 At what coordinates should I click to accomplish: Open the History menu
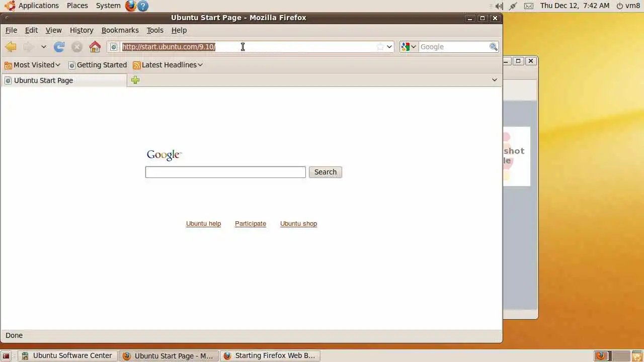pos(82,30)
